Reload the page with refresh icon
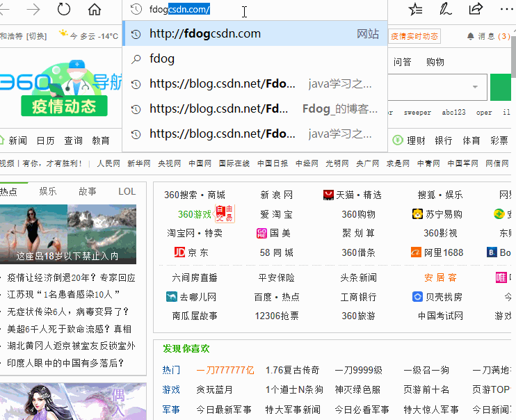The image size is (516, 420). click(63, 9)
